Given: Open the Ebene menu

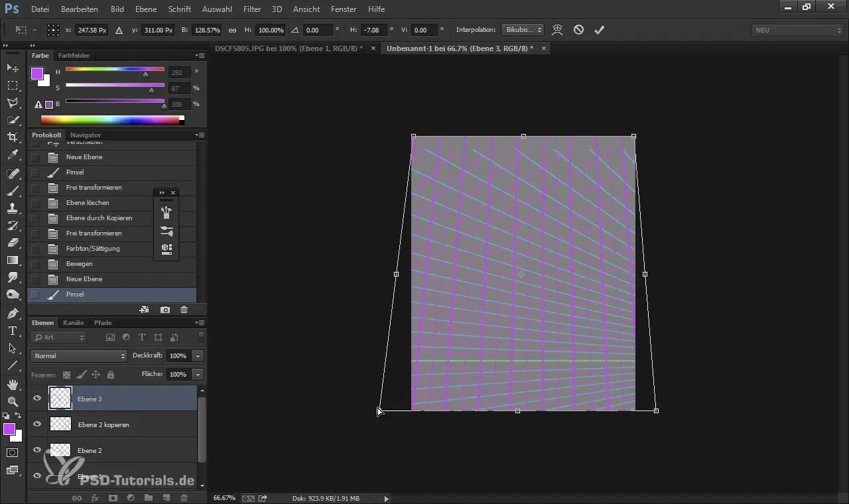Looking at the screenshot, I should click(x=146, y=9).
